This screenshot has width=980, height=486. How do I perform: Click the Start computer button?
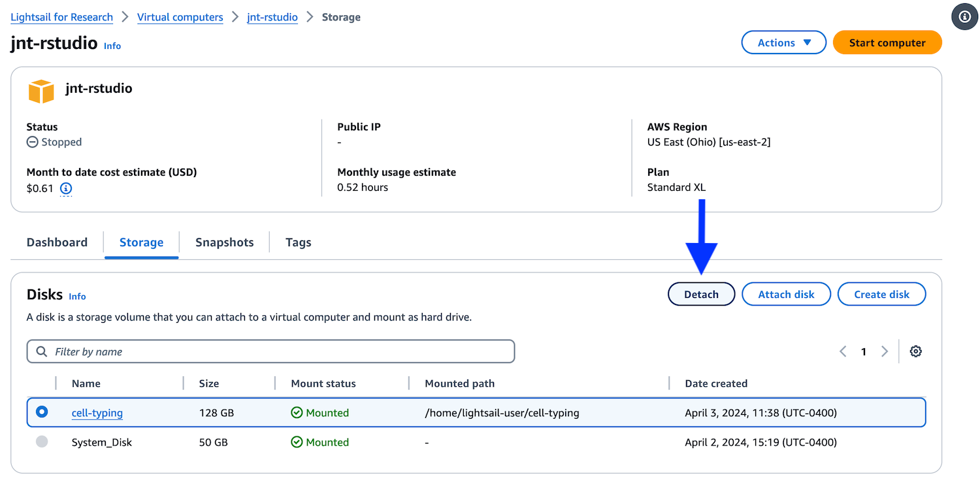coord(887,42)
